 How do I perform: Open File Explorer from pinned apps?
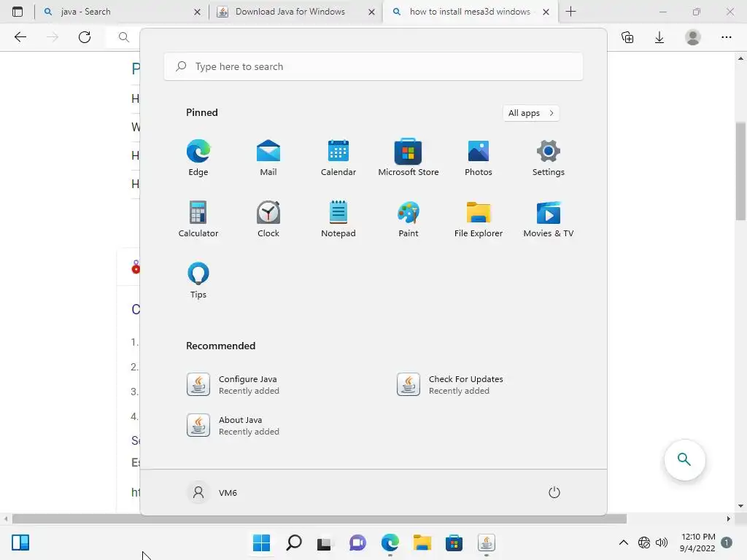pyautogui.click(x=479, y=219)
